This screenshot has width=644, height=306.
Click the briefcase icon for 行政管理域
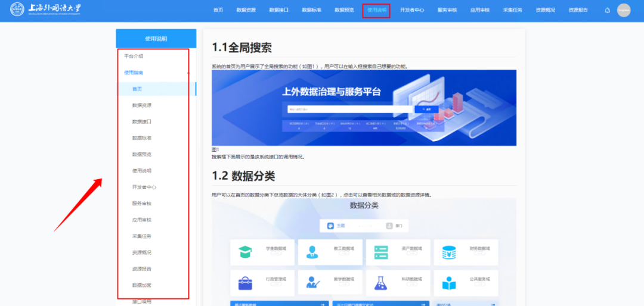point(245,283)
